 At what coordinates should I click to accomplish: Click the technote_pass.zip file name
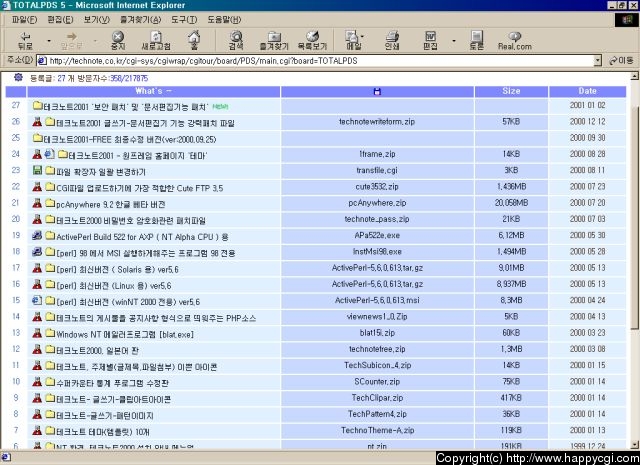(x=377, y=219)
